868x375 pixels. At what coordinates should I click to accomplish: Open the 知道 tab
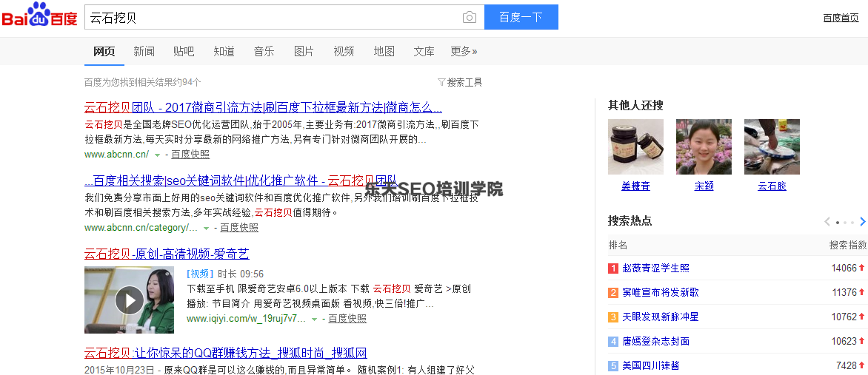224,52
